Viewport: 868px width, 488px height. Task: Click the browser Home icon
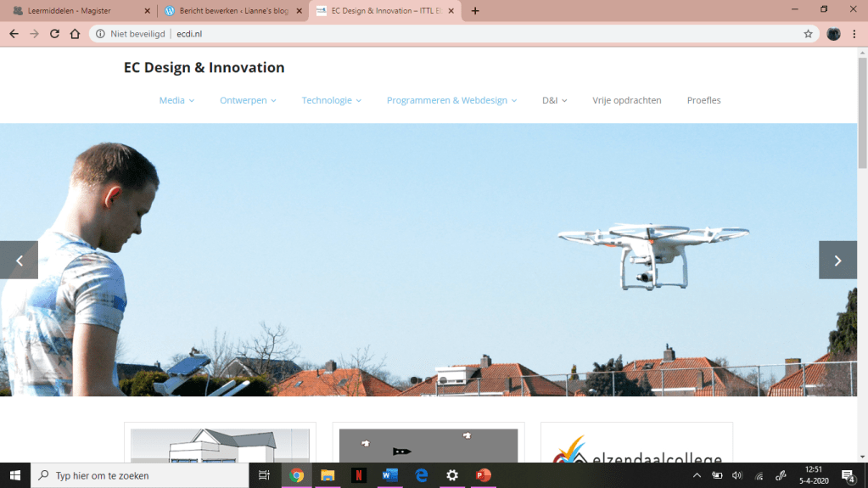(75, 34)
